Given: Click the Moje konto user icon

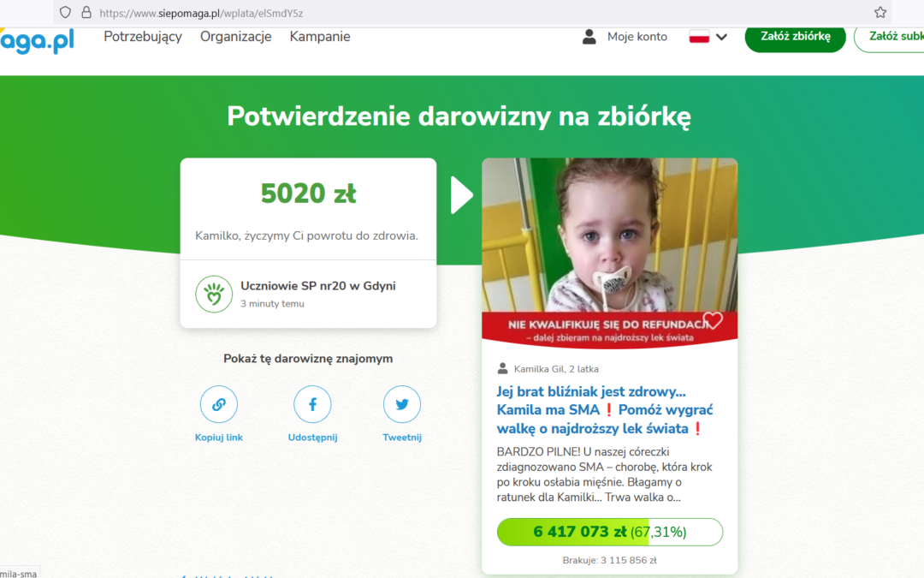Looking at the screenshot, I should (589, 37).
